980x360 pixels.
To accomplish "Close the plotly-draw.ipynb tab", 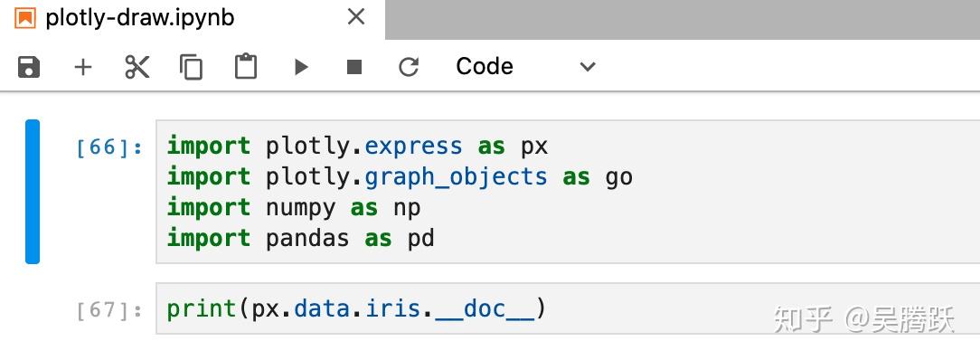I will pyautogui.click(x=355, y=17).
